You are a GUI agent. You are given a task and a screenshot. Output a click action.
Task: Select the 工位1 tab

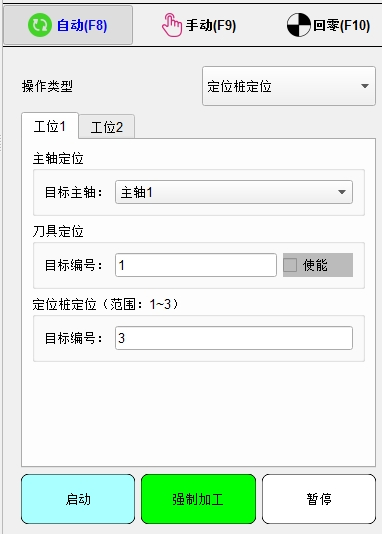point(50,126)
